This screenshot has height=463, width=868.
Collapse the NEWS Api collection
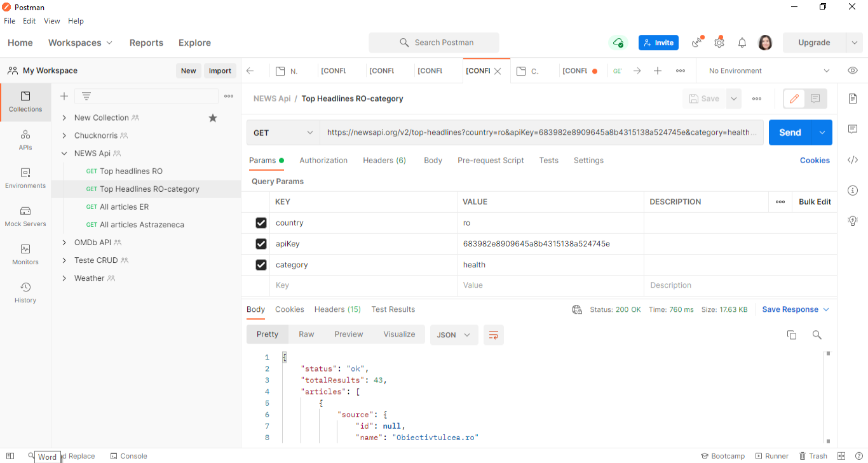64,153
